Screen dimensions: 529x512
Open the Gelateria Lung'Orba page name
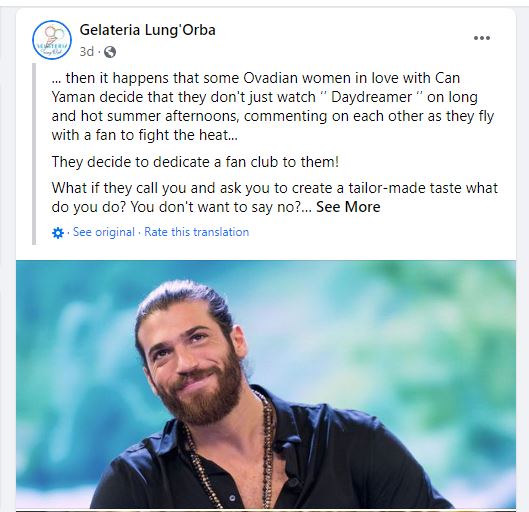click(x=147, y=30)
